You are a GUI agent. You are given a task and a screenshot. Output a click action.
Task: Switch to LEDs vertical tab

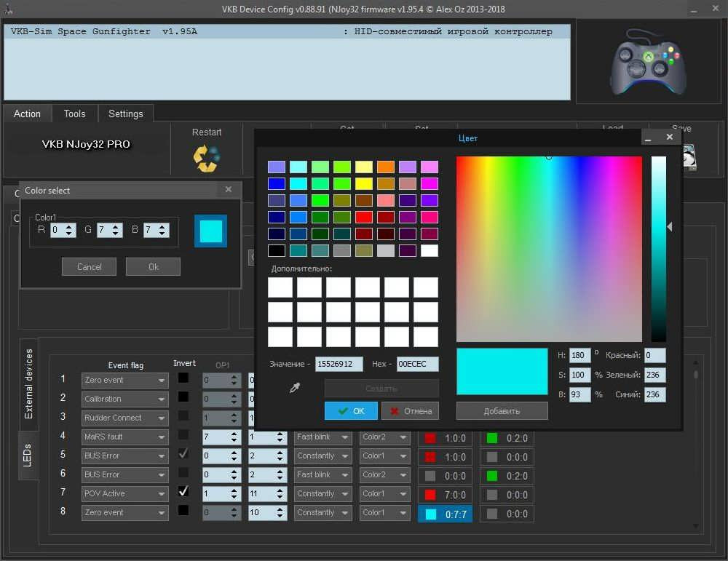point(28,455)
